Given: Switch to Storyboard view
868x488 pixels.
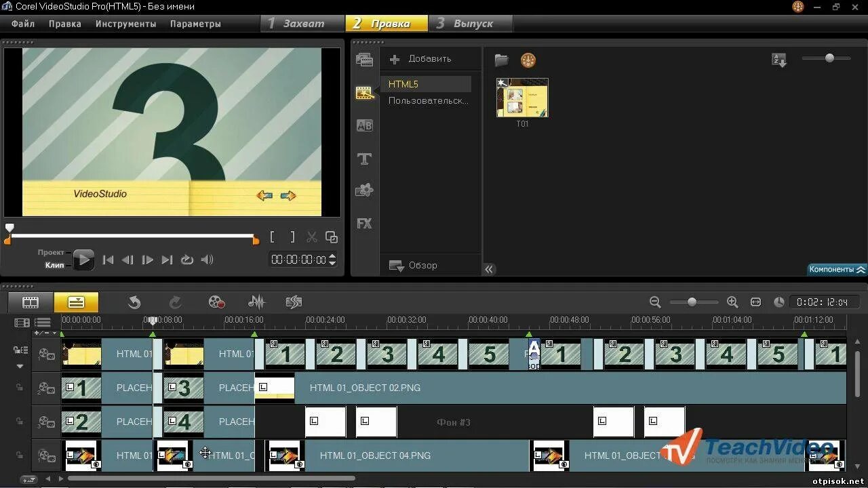Looking at the screenshot, I should point(31,302).
